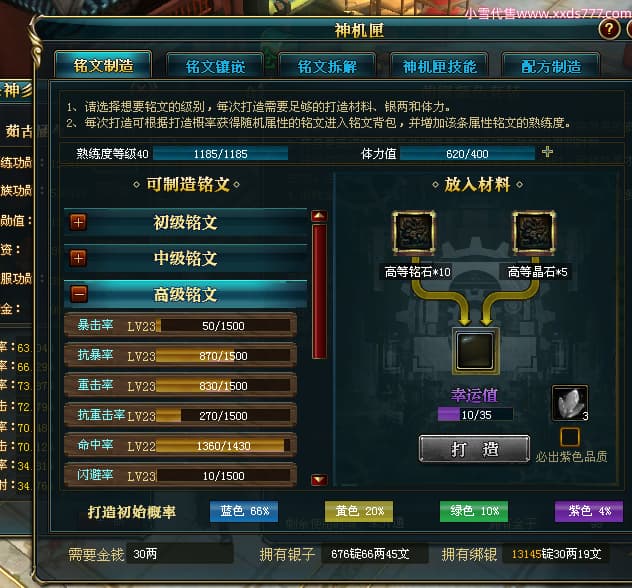Open the 铭文拆解 tab
Screen dimensions: 632x588
[327, 66]
